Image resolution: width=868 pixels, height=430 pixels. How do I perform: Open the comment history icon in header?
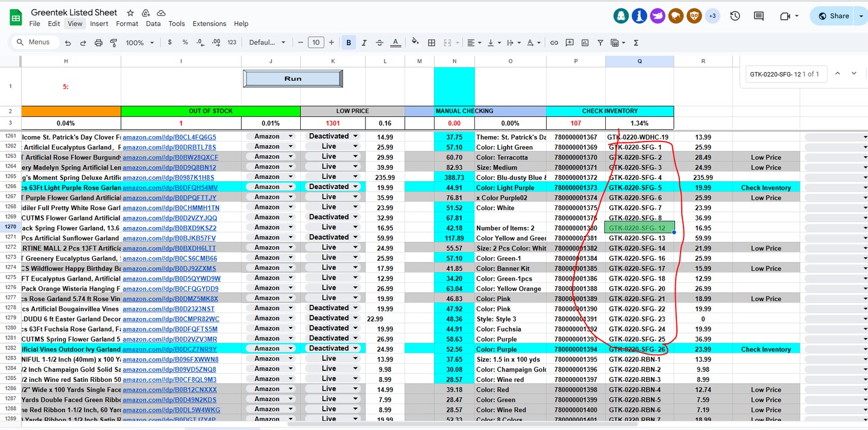759,16
